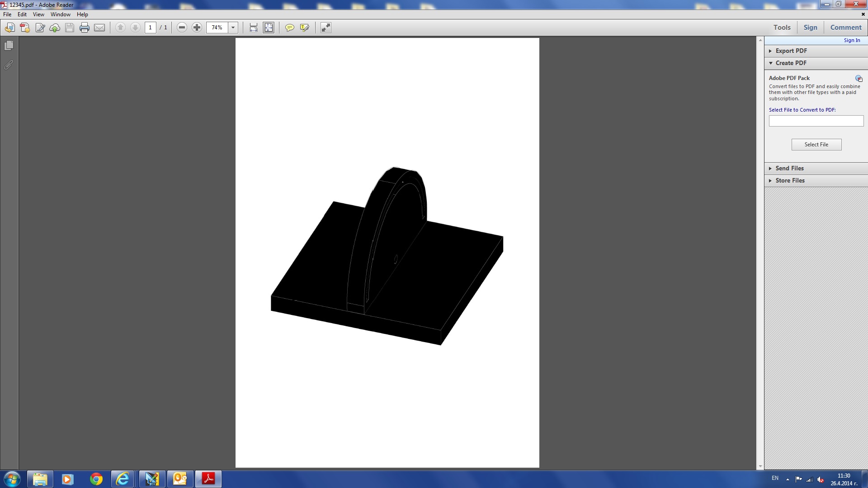Switch to the Comment pane tab
Viewport: 868px width, 488px height.
pyautogui.click(x=845, y=27)
